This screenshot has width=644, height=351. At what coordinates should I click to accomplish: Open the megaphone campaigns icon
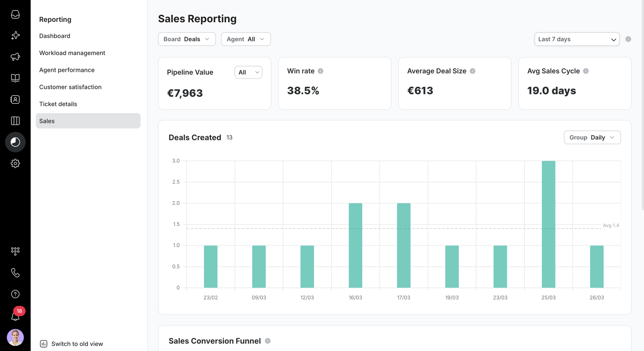click(15, 57)
